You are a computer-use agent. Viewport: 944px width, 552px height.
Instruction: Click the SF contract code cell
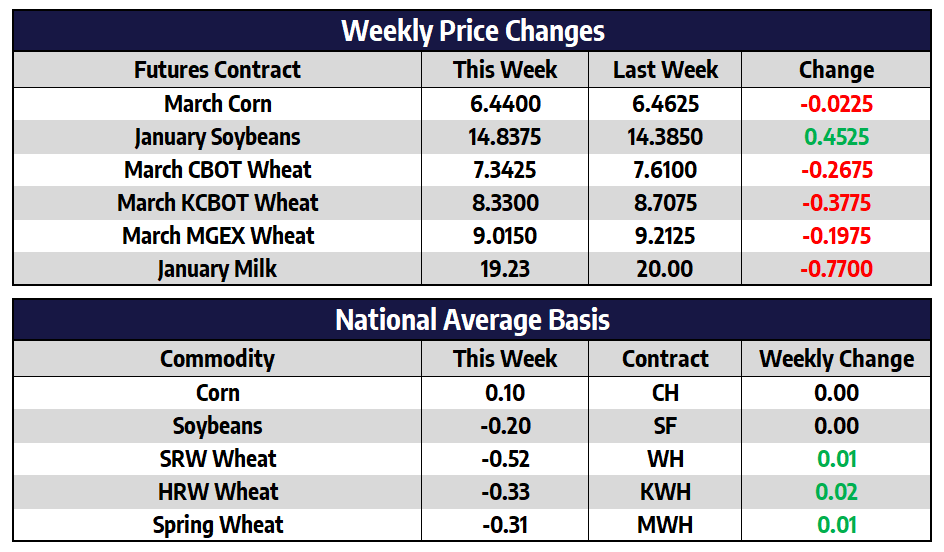665,426
